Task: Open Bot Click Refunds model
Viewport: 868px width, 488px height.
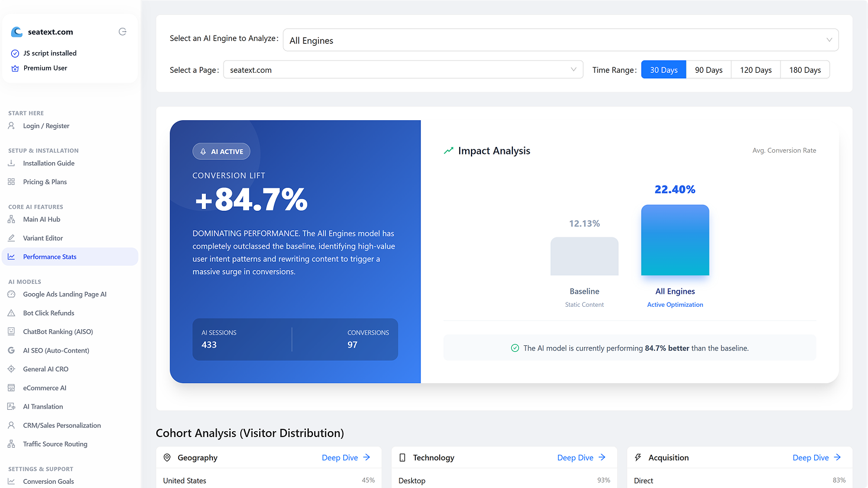Action: tap(70, 313)
